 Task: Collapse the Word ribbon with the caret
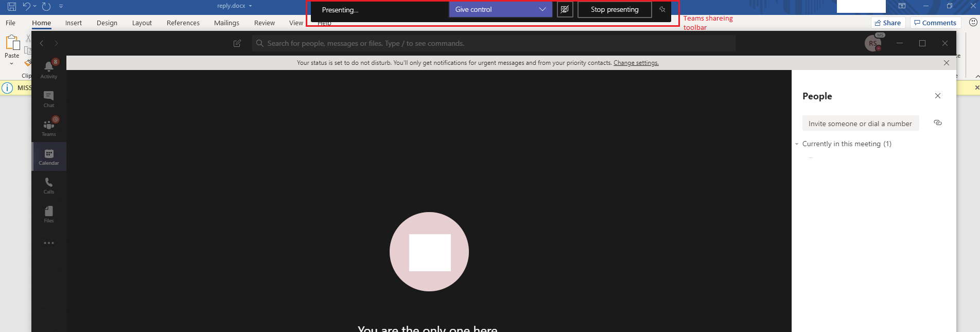[976, 76]
